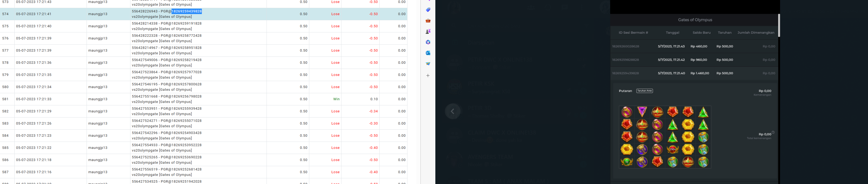This screenshot has height=184, width=868.
Task: Click timestamp 05-07-2023 17:21:40
Action: (34, 26)
